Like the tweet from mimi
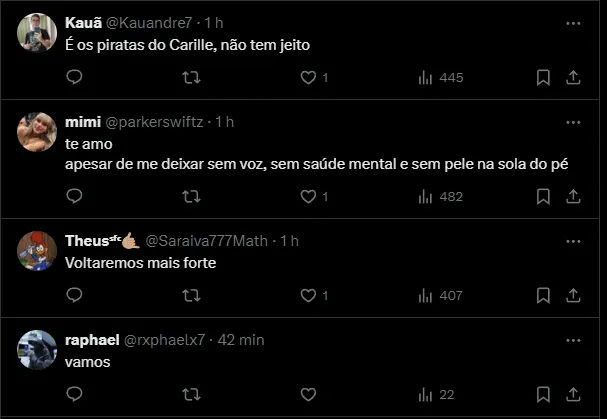Image resolution: width=607 pixels, height=419 pixels. coord(309,197)
